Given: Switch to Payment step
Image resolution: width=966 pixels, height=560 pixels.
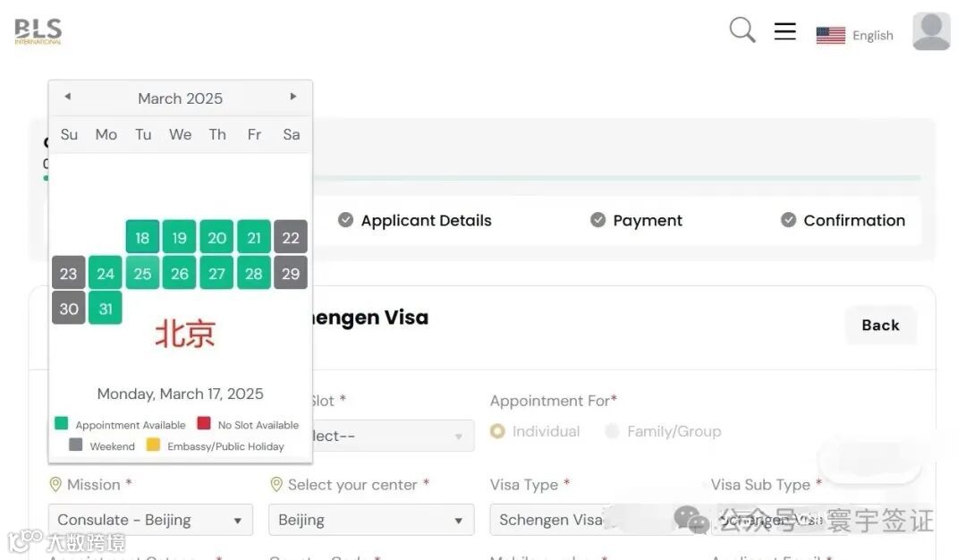Looking at the screenshot, I should pyautogui.click(x=648, y=221).
